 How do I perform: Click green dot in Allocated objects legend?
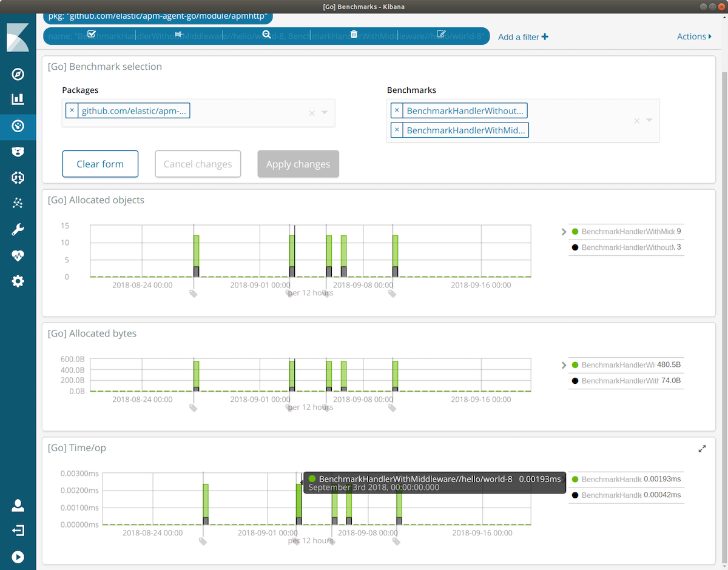[x=575, y=232]
